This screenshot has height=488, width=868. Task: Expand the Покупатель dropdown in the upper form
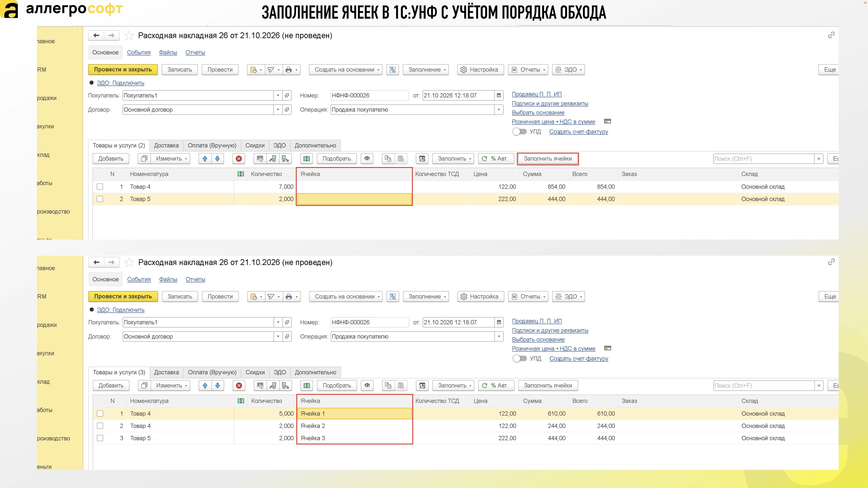coord(278,95)
